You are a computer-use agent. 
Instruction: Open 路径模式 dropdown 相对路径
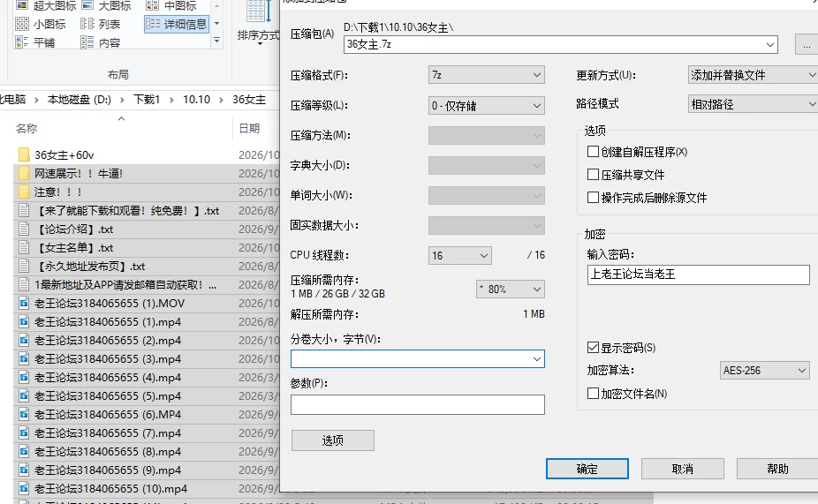(x=753, y=104)
